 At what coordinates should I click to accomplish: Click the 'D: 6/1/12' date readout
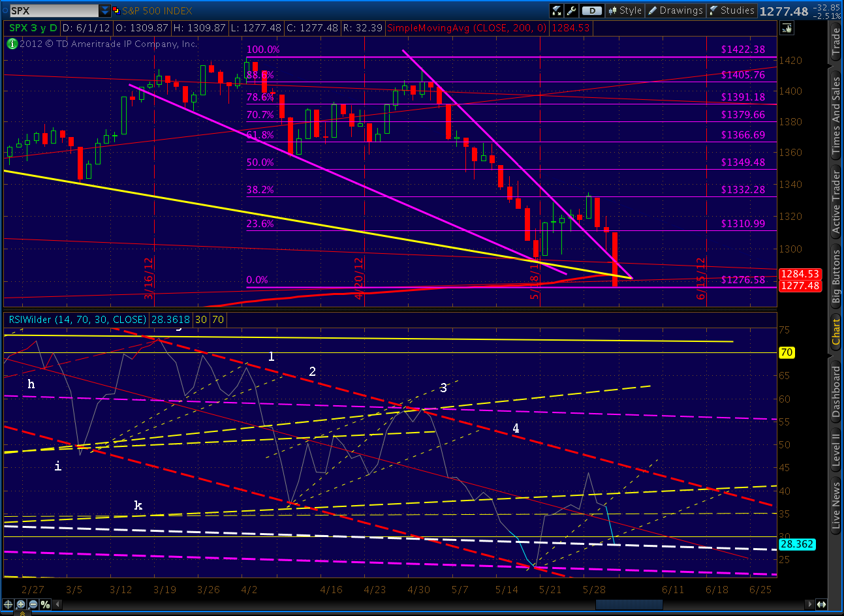coord(87,28)
